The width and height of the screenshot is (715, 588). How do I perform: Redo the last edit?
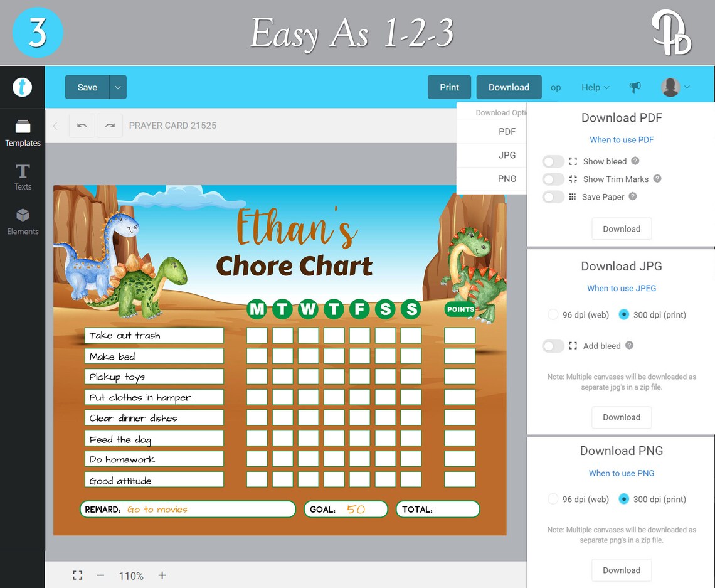(110, 126)
